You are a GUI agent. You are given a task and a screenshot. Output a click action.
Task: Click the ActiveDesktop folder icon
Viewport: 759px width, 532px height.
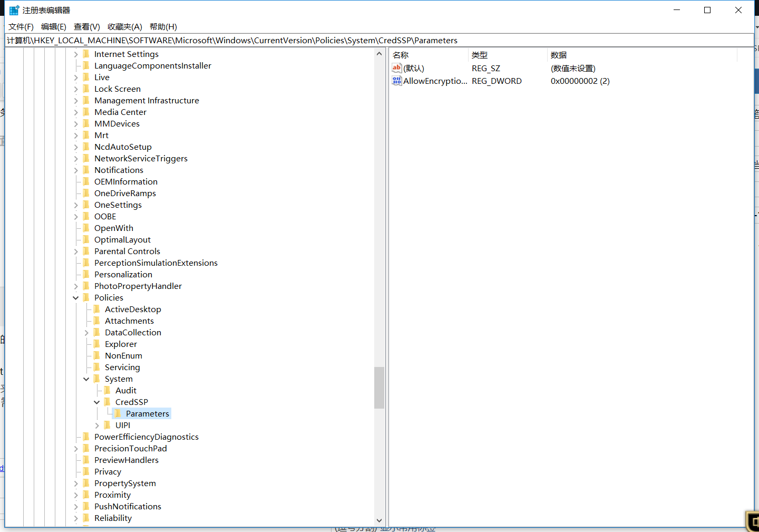click(x=97, y=309)
